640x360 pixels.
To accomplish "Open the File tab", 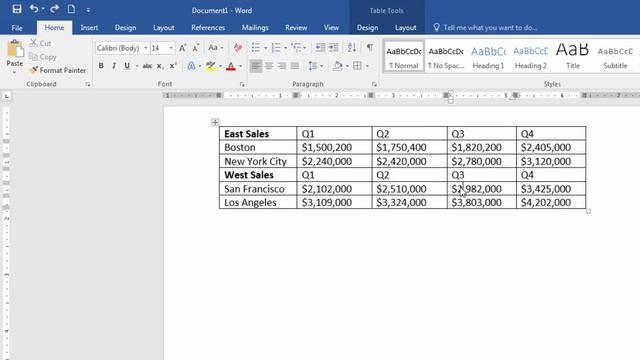I will pos(17,28).
